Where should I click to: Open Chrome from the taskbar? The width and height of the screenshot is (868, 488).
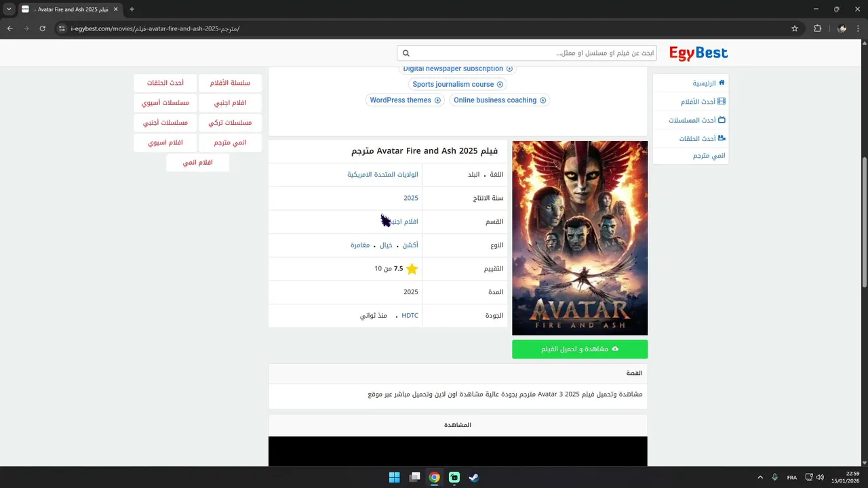(x=434, y=477)
